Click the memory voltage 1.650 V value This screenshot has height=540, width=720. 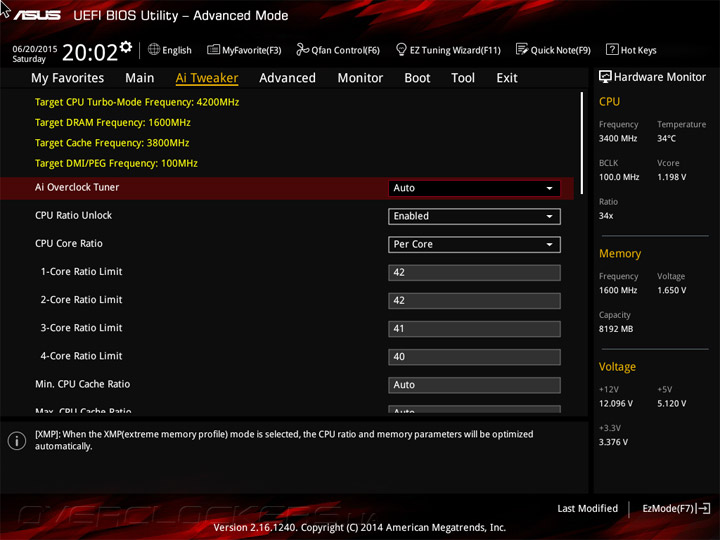coord(671,290)
